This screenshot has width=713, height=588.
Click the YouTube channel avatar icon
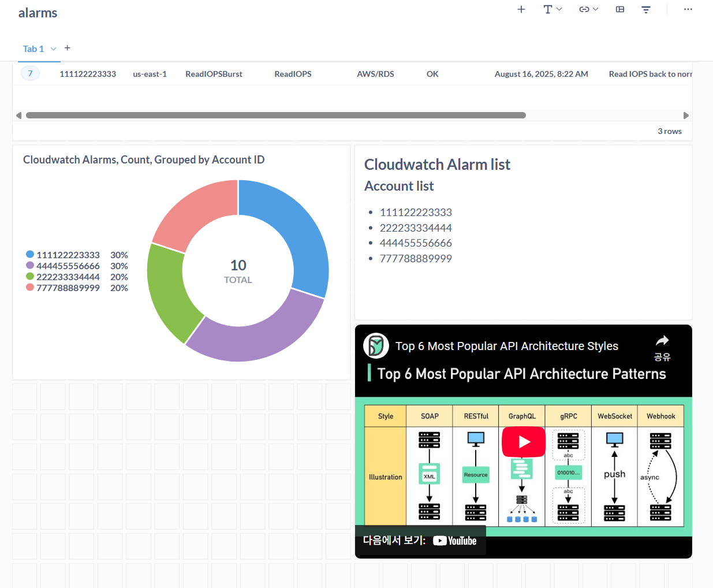click(376, 346)
